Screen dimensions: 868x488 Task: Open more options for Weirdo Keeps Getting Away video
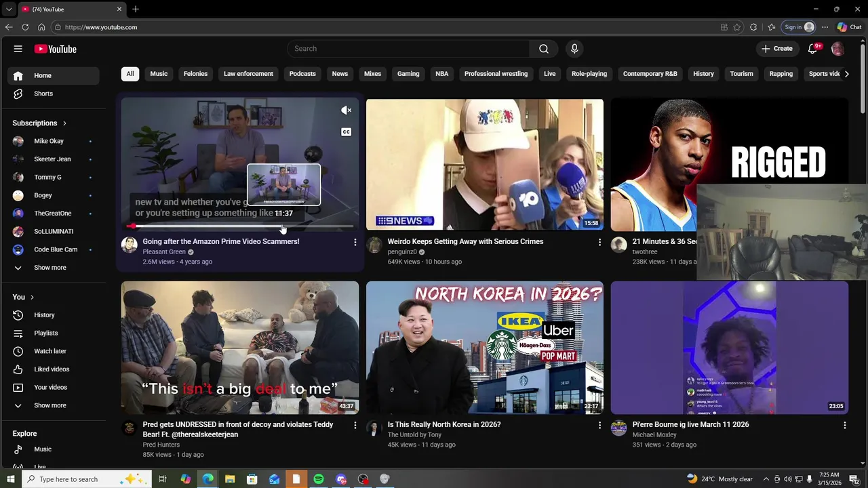pos(599,242)
